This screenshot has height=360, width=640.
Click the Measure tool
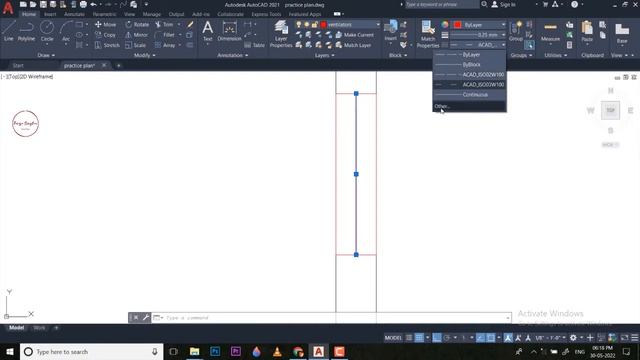[550, 31]
